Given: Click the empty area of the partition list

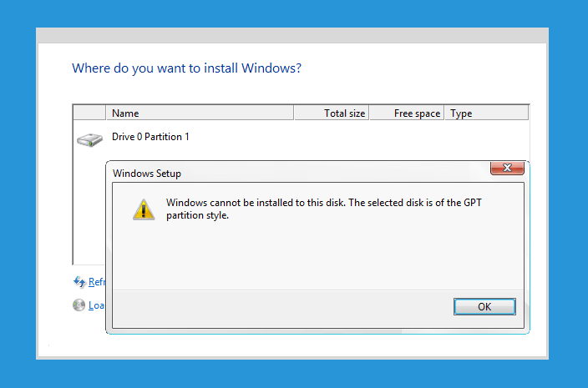Looking at the screenshot, I should pos(89,209).
